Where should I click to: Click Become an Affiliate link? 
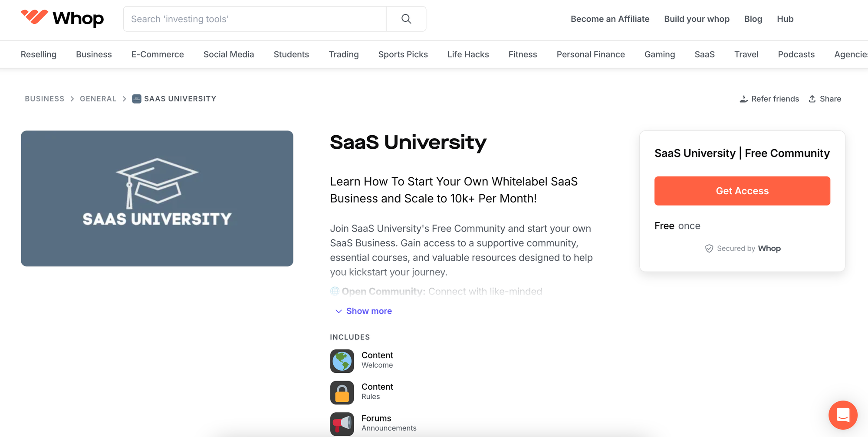(610, 19)
